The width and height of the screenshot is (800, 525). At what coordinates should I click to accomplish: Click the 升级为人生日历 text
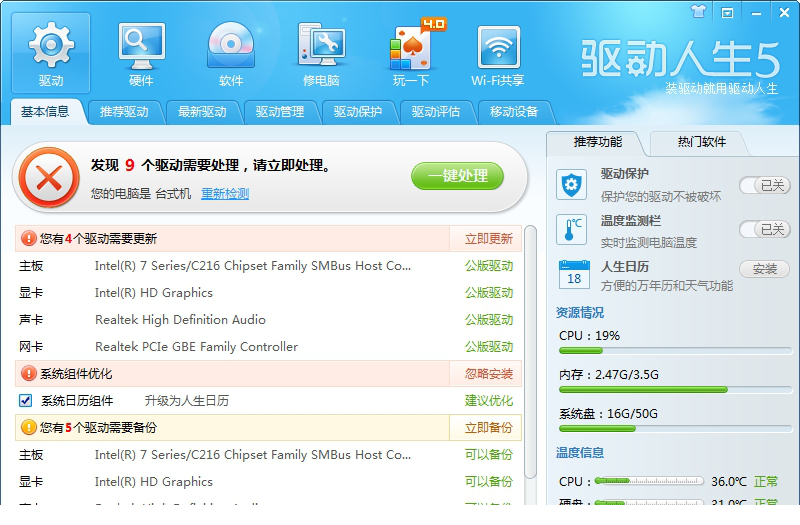pos(187,401)
